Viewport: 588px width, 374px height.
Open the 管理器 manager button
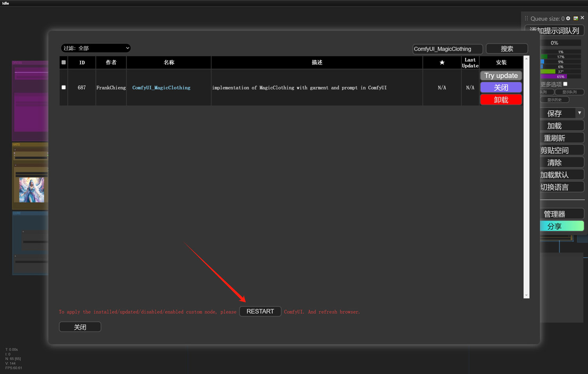pyautogui.click(x=562, y=214)
